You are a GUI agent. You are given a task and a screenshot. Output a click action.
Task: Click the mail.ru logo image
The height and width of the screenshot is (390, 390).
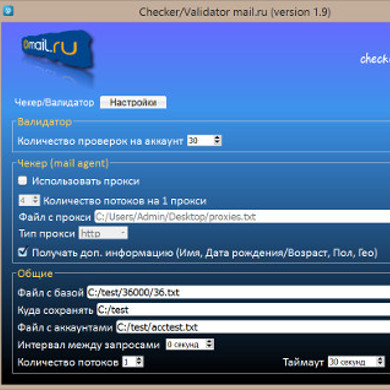click(57, 49)
